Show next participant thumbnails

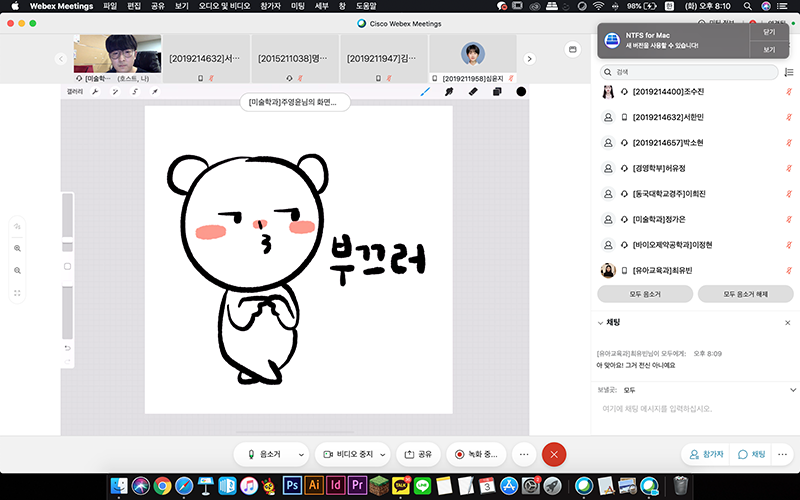pyautogui.click(x=529, y=59)
